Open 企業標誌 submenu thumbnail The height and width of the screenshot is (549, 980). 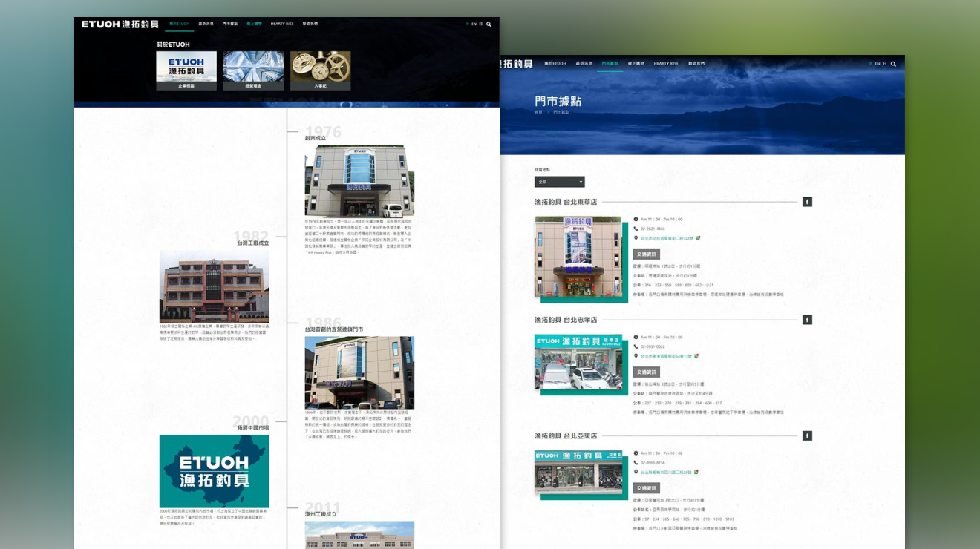coord(186,70)
